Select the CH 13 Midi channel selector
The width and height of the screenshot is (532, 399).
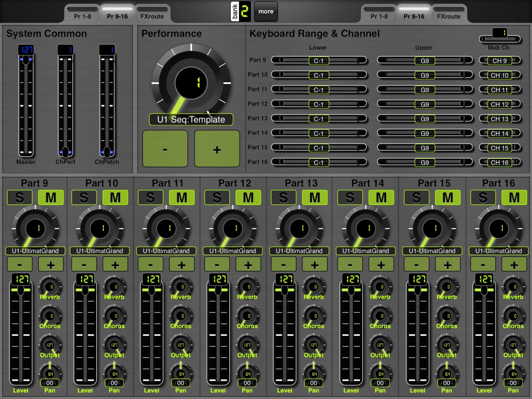tap(500, 119)
